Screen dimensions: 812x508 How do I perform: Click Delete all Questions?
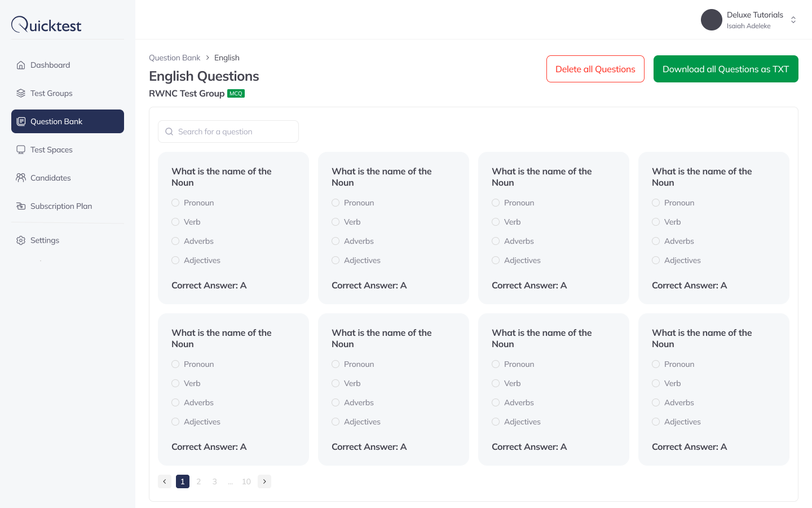595,69
